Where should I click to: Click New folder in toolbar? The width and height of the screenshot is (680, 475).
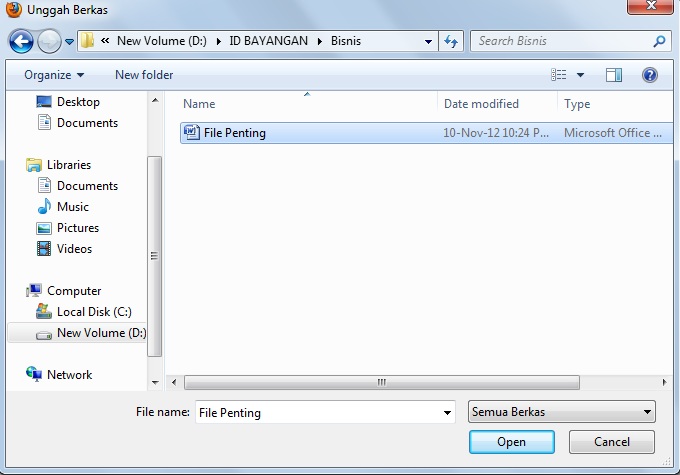click(144, 75)
